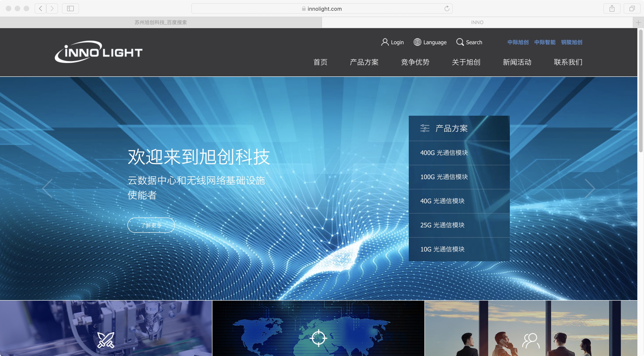
Task: Open the world map thumbnail
Action: pos(318,328)
